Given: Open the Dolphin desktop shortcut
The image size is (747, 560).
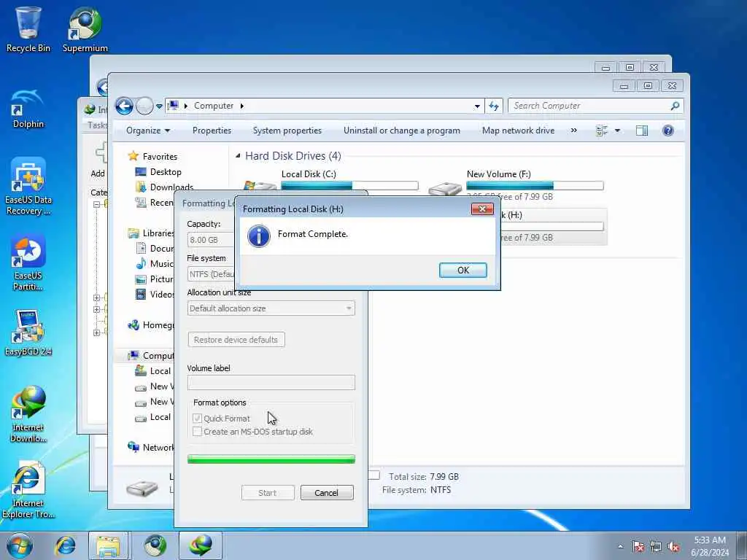Looking at the screenshot, I should click(x=28, y=108).
